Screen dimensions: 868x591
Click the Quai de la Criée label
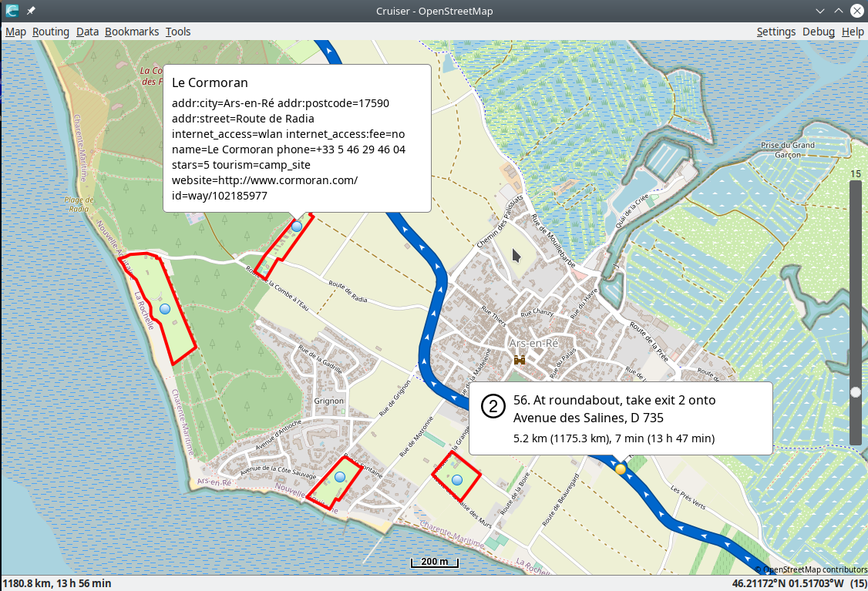631,211
